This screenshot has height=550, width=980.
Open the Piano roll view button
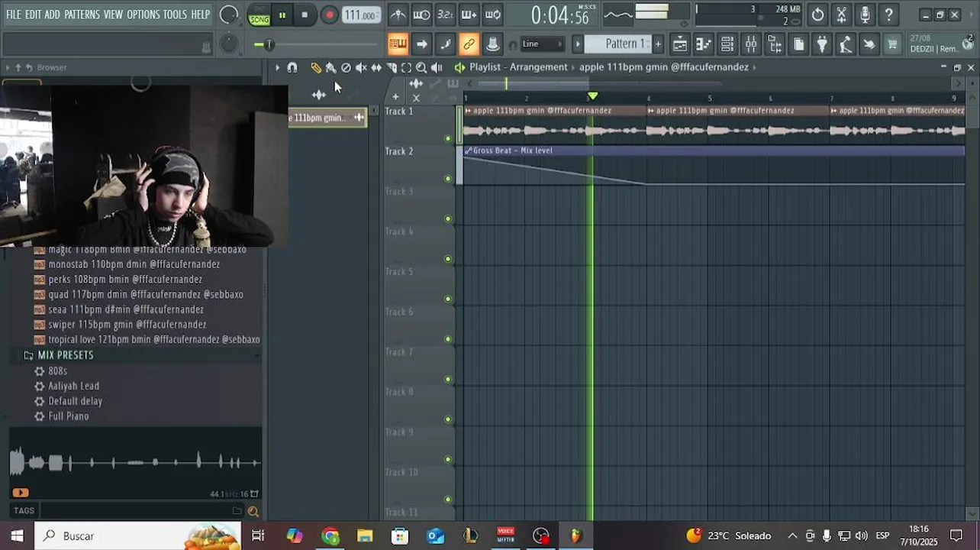(x=703, y=44)
